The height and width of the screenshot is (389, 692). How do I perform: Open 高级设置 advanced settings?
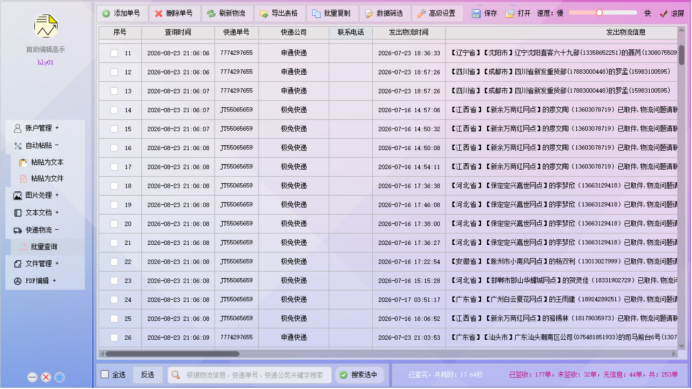tap(437, 14)
